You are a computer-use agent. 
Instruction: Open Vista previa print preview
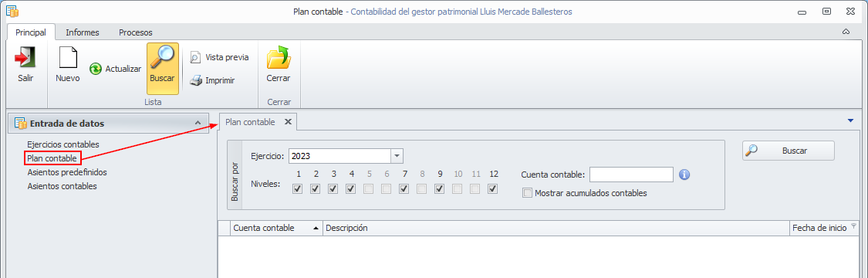point(195,57)
